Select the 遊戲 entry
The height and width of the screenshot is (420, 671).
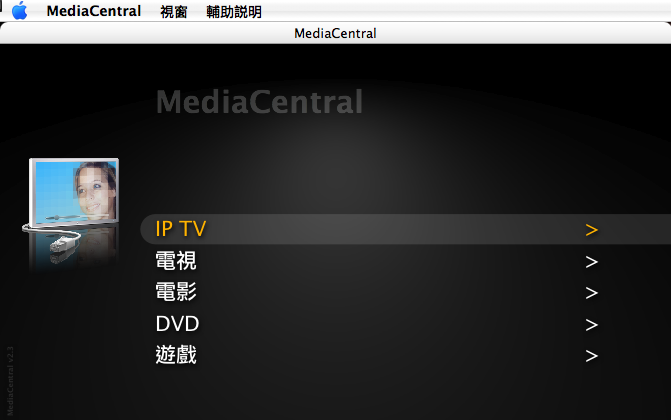(176, 355)
